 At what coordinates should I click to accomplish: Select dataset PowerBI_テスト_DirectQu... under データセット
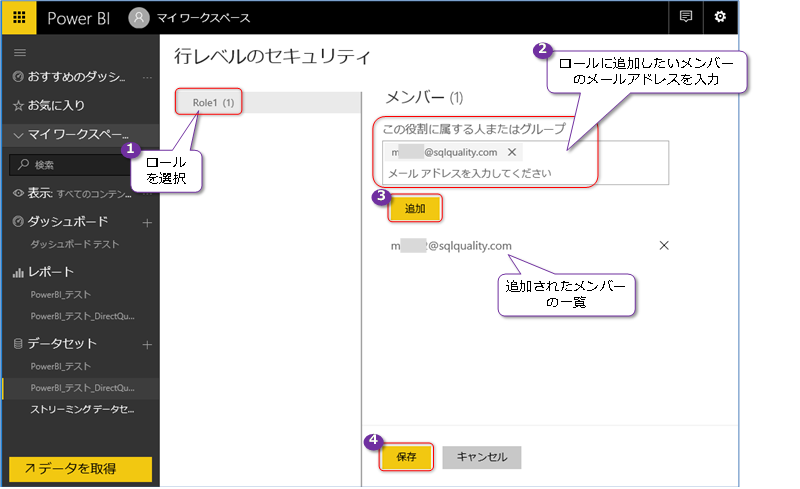coord(81,388)
